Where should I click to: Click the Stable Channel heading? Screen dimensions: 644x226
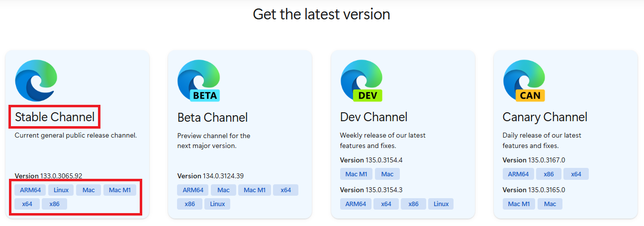[x=55, y=117]
